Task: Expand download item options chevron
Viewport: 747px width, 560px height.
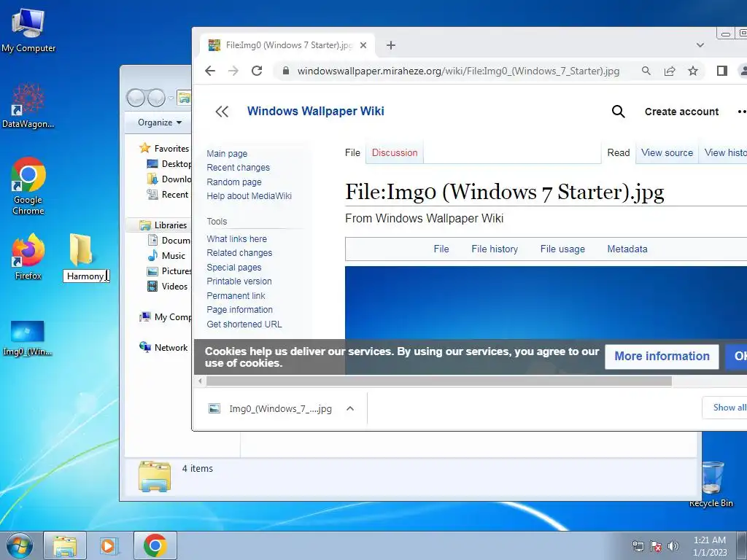Action: (350, 408)
